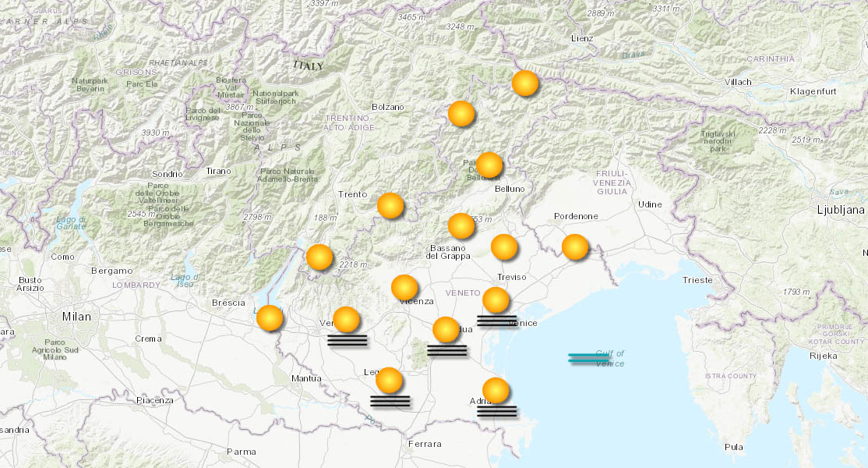Select the station marker at Adria
This screenshot has height=468, width=868.
[x=496, y=390]
